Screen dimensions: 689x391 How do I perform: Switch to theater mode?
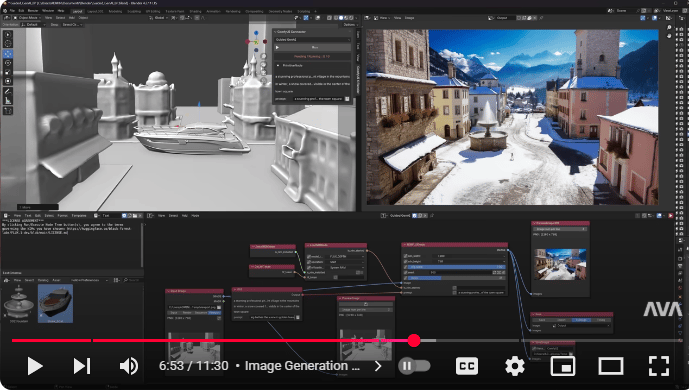coord(611,366)
